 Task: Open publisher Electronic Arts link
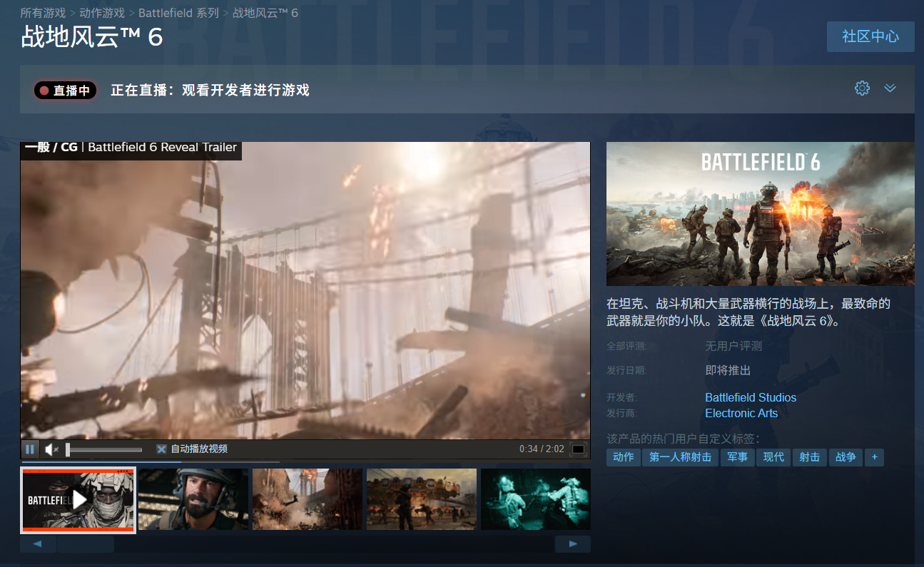(x=741, y=413)
